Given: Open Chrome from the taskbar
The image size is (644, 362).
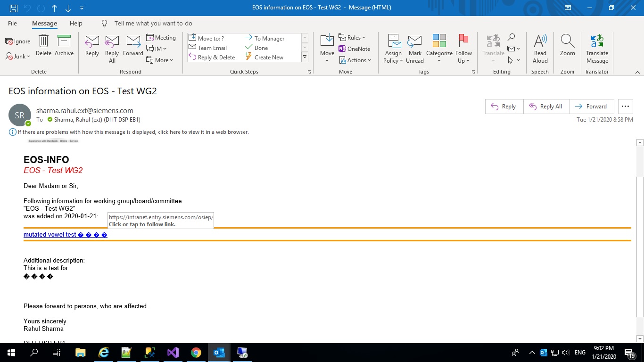Looking at the screenshot, I should (x=196, y=353).
